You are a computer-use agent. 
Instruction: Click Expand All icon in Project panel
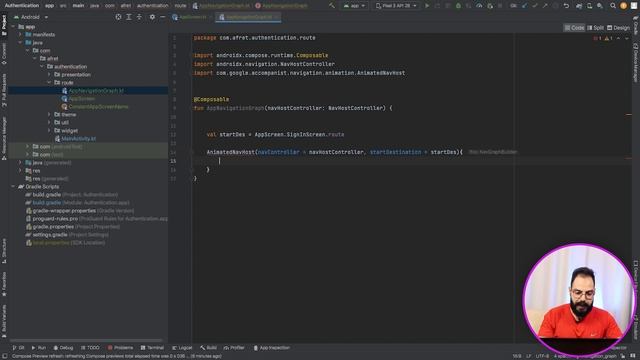click(x=129, y=17)
